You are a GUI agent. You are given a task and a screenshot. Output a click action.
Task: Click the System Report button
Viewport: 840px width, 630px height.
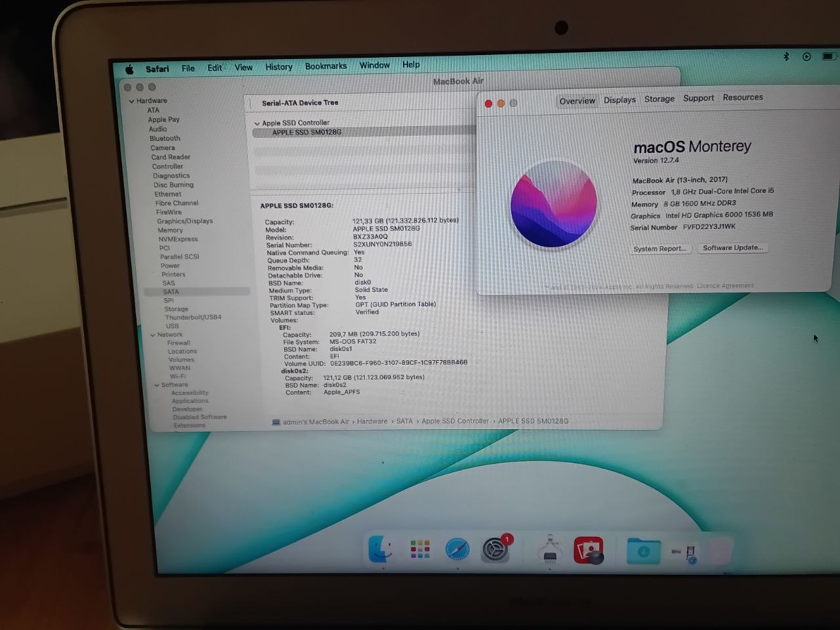[x=660, y=249]
